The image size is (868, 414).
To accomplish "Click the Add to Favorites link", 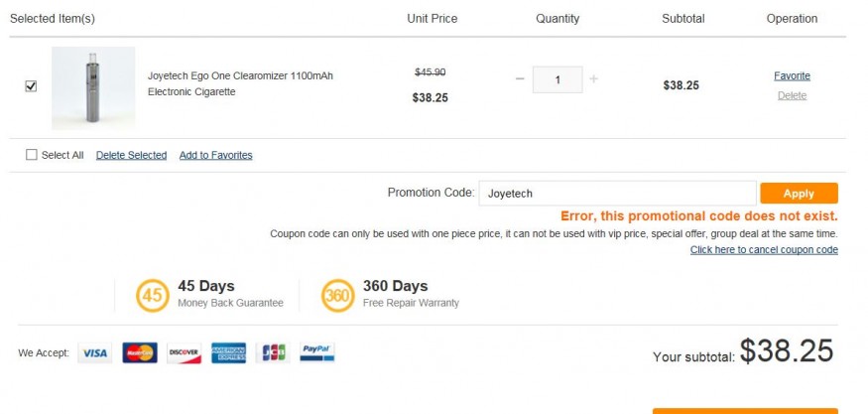I will [x=216, y=155].
